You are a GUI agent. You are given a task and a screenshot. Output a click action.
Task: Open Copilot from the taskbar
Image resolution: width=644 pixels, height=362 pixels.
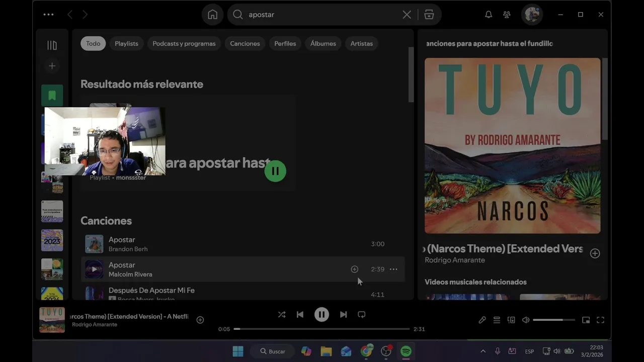point(306,351)
